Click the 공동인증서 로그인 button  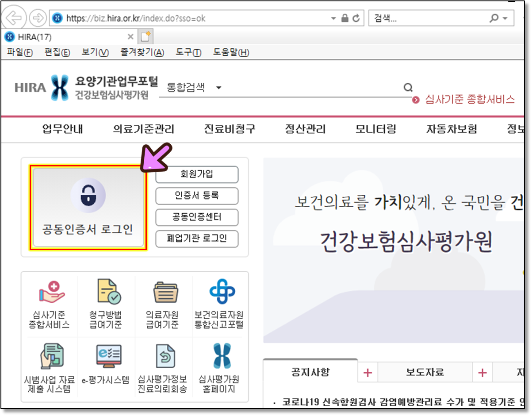pyautogui.click(x=88, y=208)
